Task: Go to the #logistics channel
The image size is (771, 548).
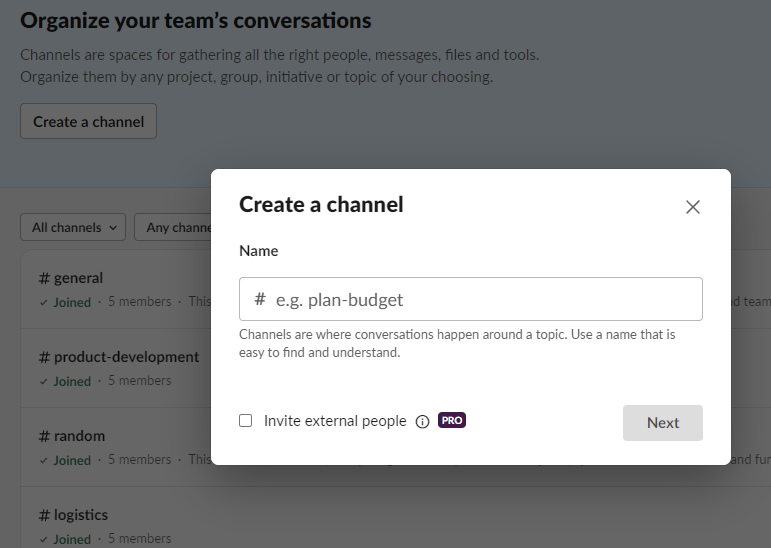Action: point(73,515)
